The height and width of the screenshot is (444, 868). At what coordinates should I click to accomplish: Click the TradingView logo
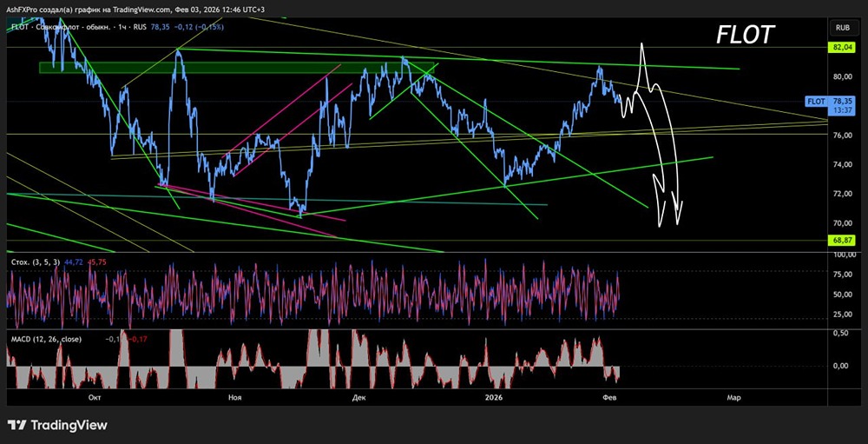58,425
